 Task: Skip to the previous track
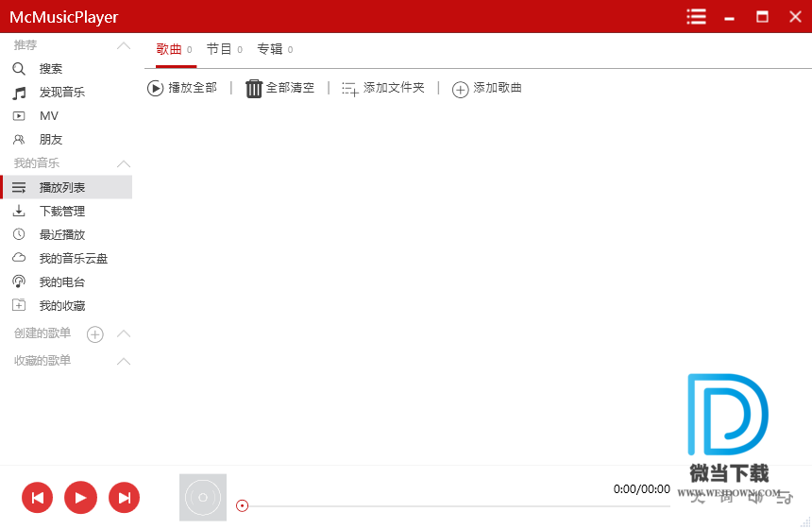point(37,498)
